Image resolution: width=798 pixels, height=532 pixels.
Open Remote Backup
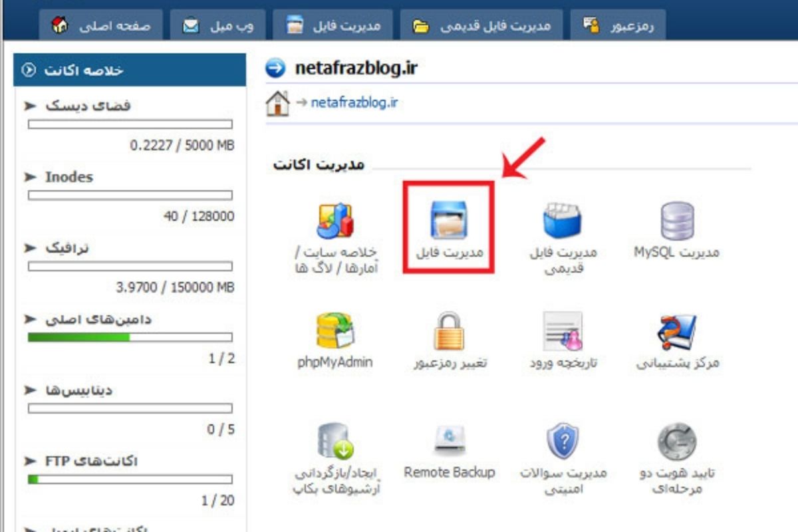pyautogui.click(x=449, y=442)
